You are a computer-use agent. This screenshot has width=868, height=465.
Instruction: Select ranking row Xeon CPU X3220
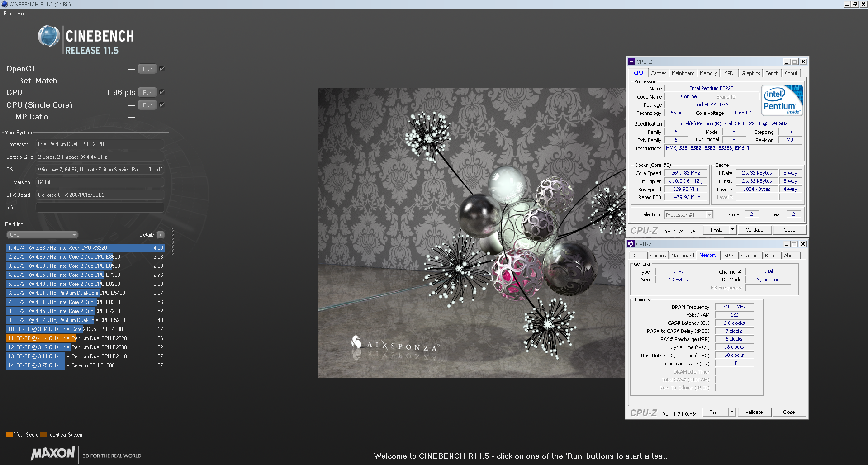(x=85, y=248)
